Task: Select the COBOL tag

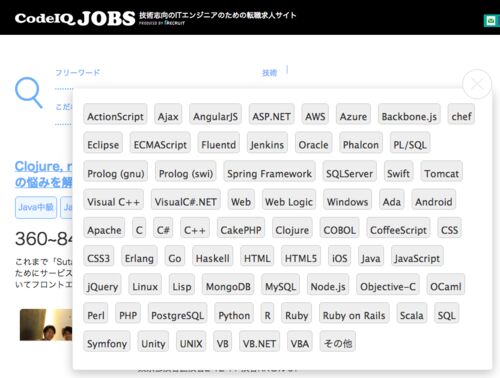Action: pyautogui.click(x=339, y=228)
